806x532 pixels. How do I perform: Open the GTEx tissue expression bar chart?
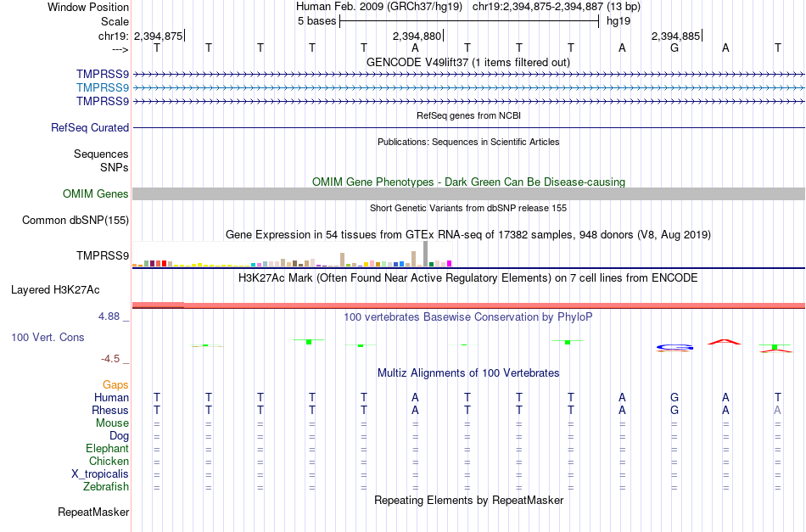292,255
